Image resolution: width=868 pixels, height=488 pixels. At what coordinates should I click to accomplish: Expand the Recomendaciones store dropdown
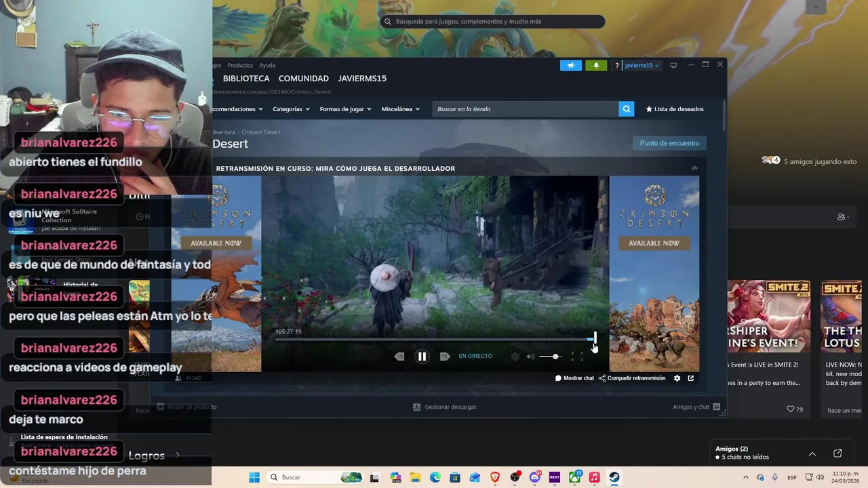tap(237, 109)
